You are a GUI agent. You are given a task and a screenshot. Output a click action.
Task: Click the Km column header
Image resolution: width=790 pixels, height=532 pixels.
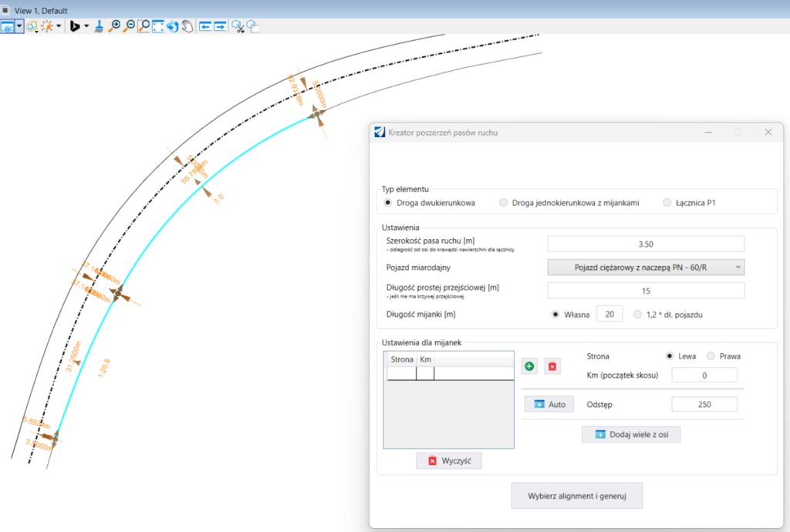click(x=426, y=359)
